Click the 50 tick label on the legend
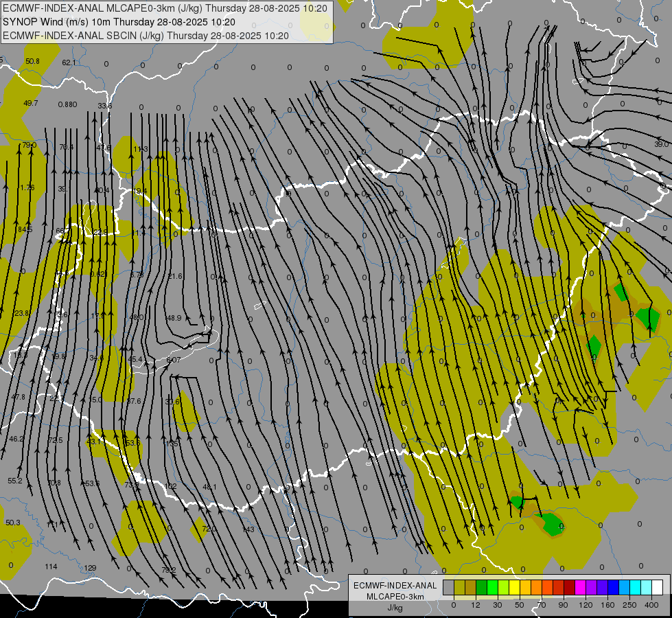 [520, 605]
